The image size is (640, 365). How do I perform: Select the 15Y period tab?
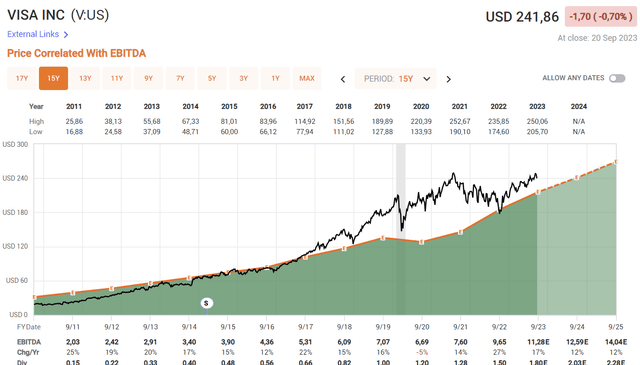53,78
